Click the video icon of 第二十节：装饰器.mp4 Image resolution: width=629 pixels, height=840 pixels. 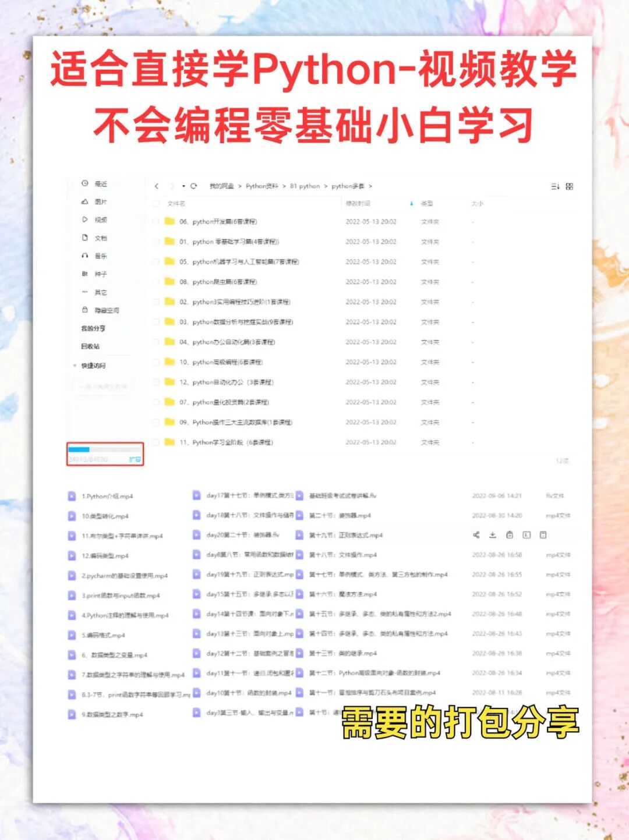(299, 515)
